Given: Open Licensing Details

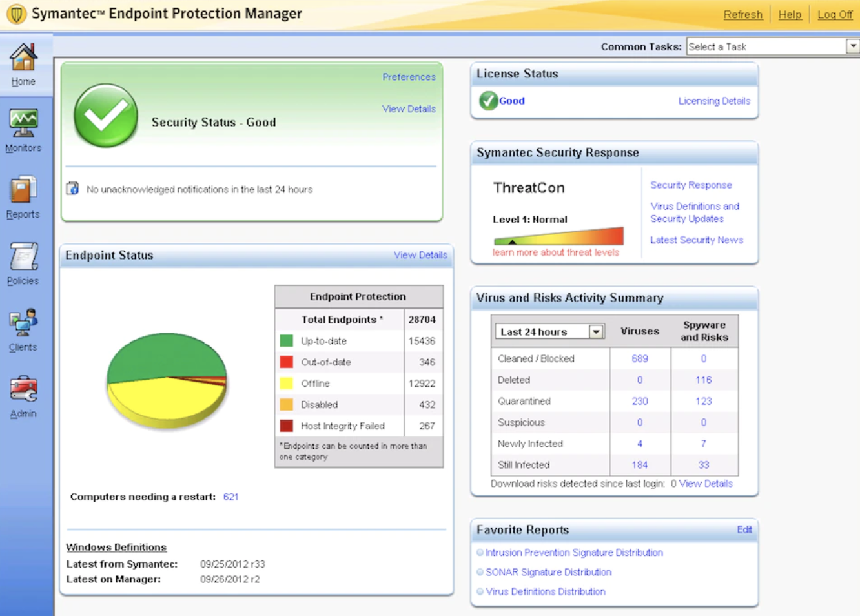Looking at the screenshot, I should coord(714,101).
